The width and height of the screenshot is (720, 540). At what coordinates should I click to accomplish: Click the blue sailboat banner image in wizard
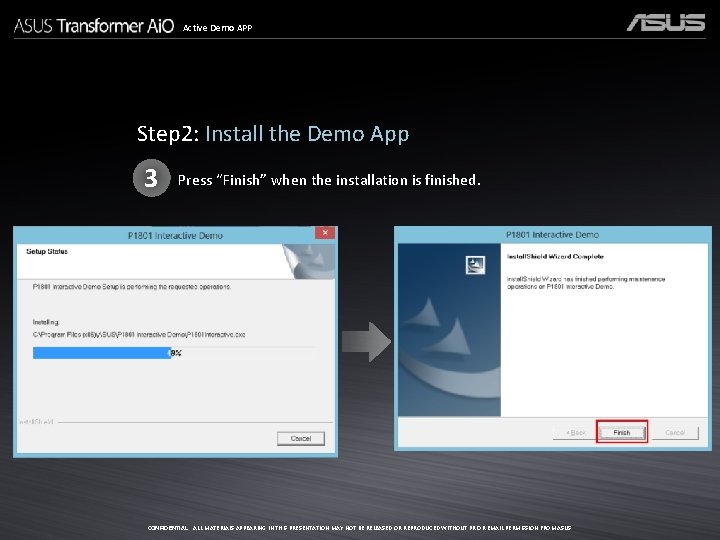(x=449, y=330)
